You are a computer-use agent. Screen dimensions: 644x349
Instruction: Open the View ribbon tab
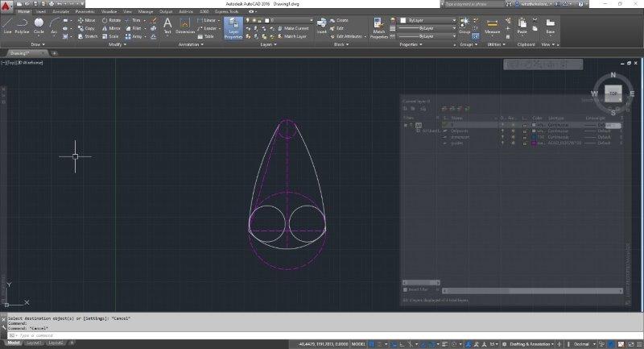128,11
